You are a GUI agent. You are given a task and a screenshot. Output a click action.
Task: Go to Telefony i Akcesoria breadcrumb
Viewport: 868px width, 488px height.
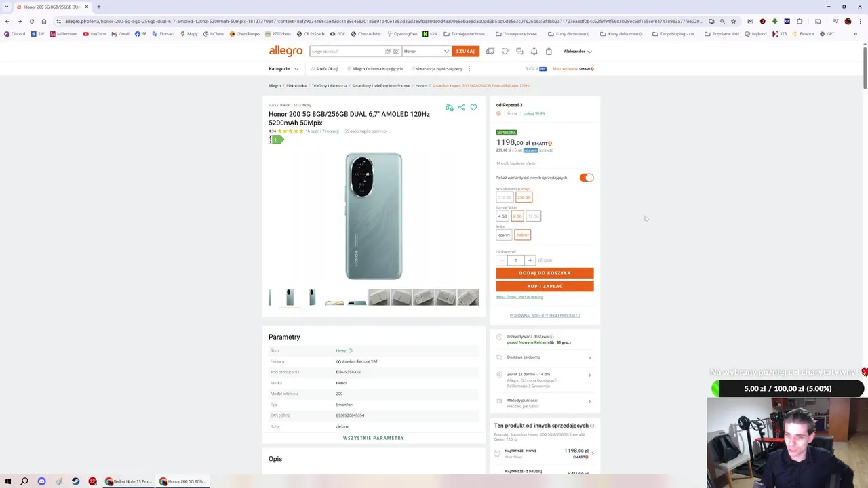pyautogui.click(x=329, y=86)
